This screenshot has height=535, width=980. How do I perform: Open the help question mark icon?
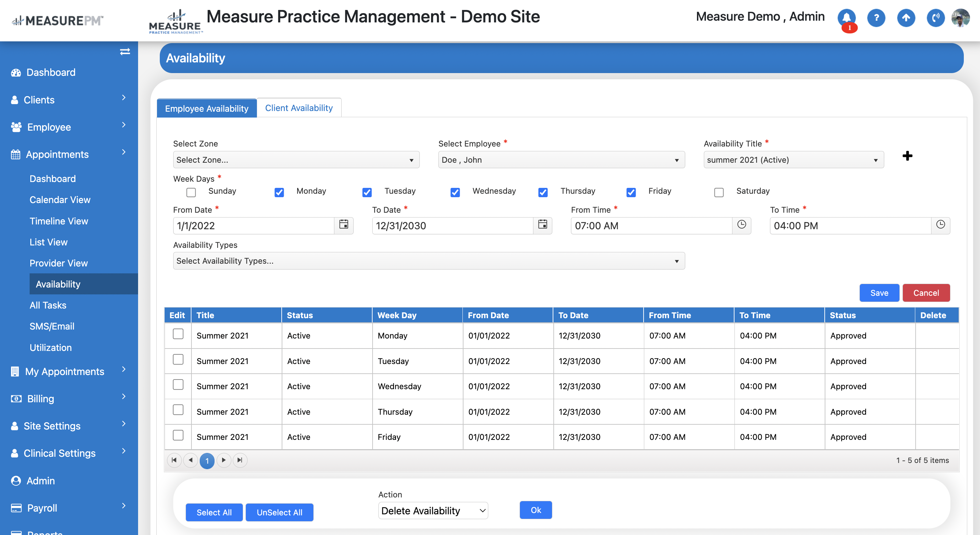coord(876,18)
